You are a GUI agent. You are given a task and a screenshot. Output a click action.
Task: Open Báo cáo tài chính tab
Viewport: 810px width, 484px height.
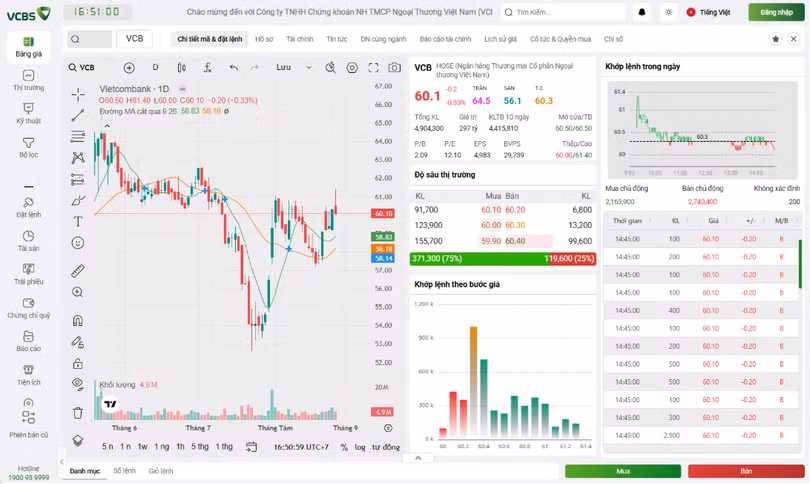[445, 39]
